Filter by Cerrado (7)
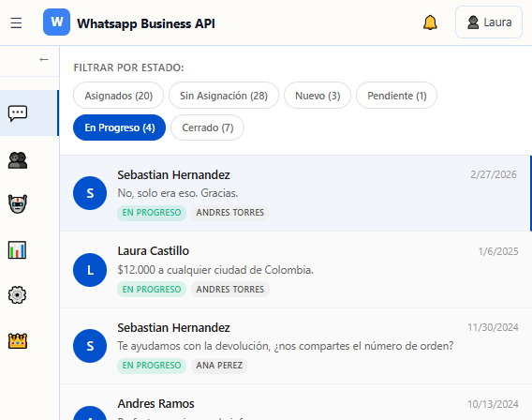 click(x=207, y=127)
